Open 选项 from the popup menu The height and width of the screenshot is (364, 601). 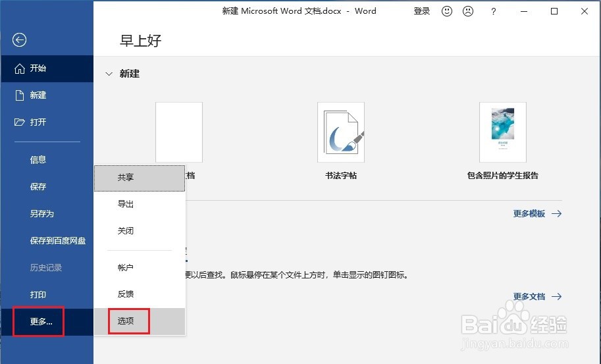(140, 321)
